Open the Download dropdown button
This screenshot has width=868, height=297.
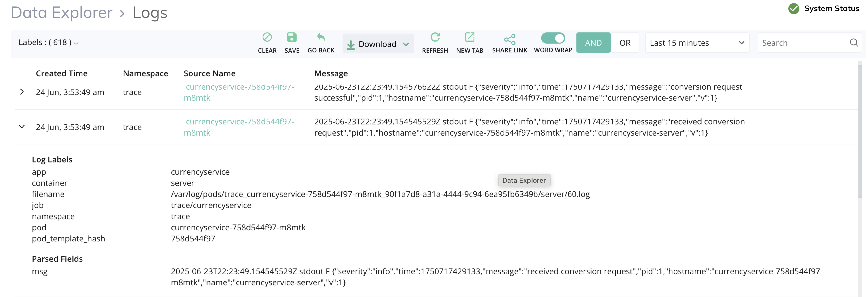pos(378,44)
